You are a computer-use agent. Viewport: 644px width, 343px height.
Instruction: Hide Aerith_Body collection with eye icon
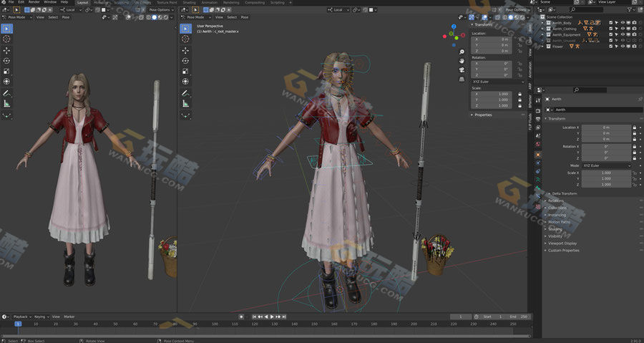coord(623,23)
